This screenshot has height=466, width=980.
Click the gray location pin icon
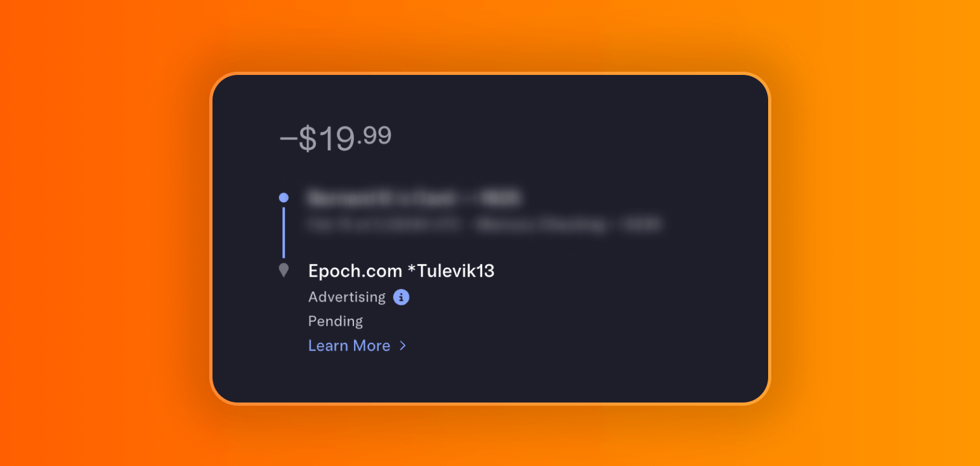(x=284, y=270)
